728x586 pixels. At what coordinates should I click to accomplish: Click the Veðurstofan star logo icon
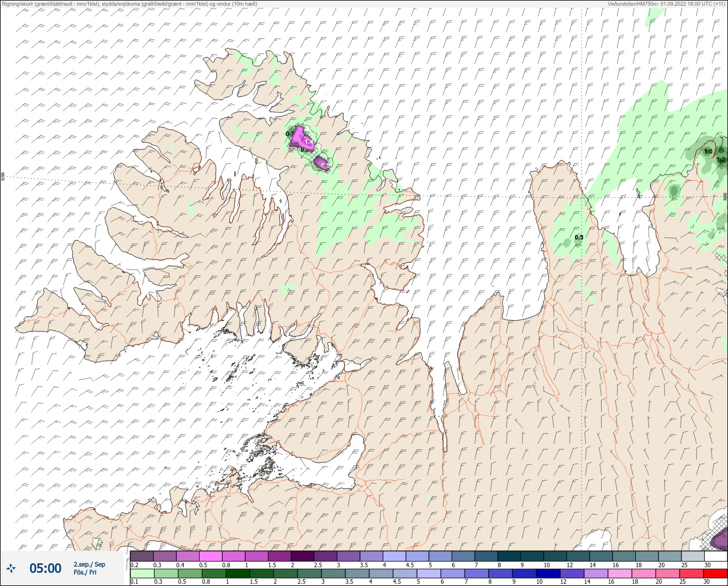point(11,568)
